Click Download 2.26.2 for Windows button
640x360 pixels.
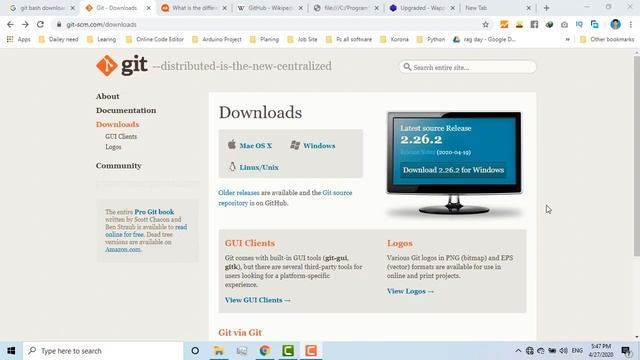(453, 170)
